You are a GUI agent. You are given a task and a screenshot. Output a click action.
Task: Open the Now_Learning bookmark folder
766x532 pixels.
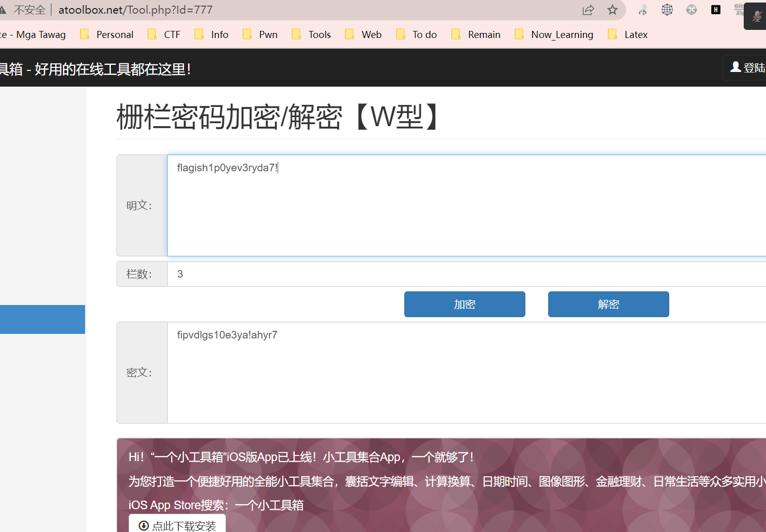554,34
